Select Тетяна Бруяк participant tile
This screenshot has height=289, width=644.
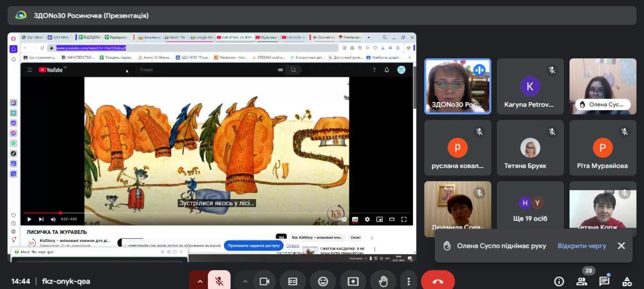(x=530, y=148)
